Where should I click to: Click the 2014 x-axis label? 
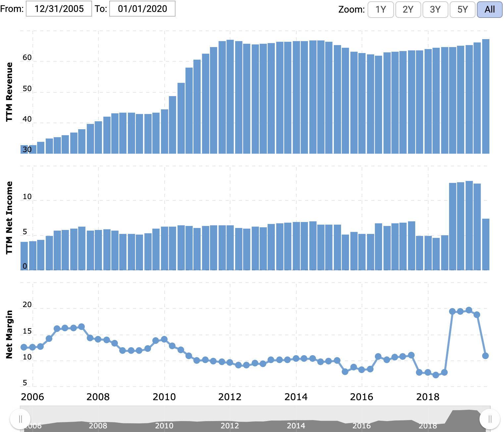pyautogui.click(x=296, y=397)
